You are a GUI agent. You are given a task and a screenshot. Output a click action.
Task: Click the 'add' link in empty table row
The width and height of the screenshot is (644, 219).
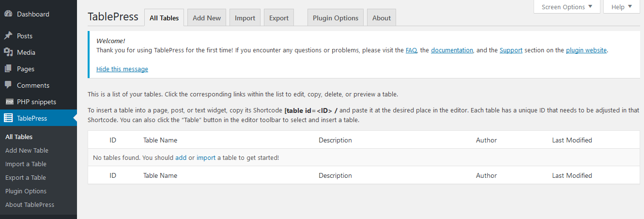point(181,157)
